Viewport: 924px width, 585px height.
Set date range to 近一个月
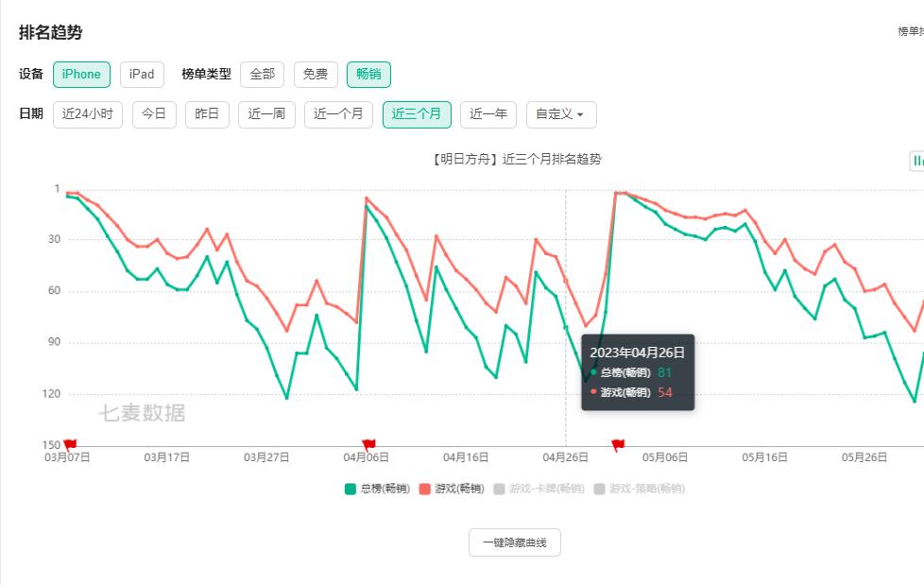(x=338, y=114)
